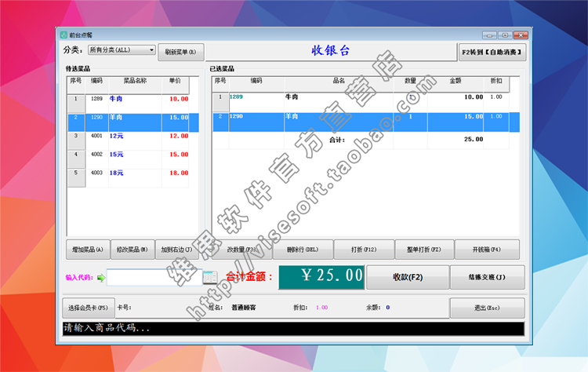Click the 增加菜品 (A) button
This screenshot has width=588, height=372.
tap(87, 250)
